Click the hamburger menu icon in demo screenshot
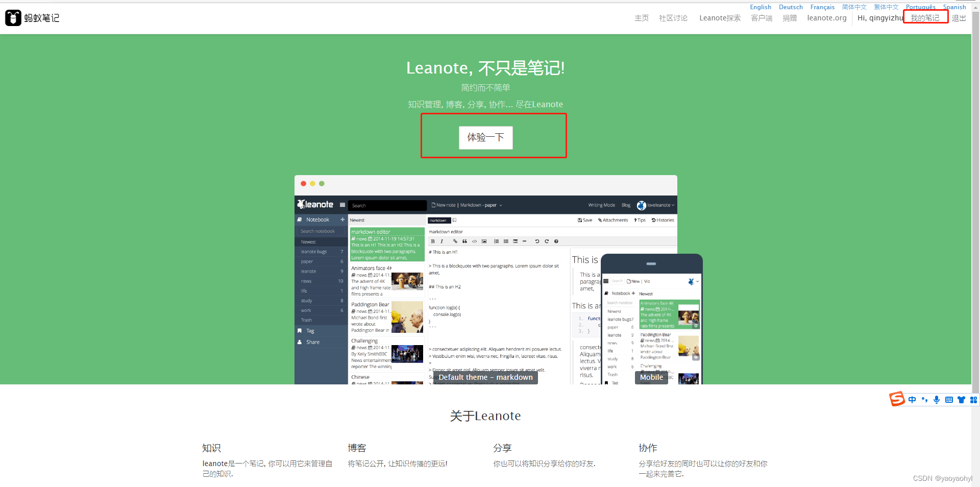The width and height of the screenshot is (980, 487). [342, 205]
